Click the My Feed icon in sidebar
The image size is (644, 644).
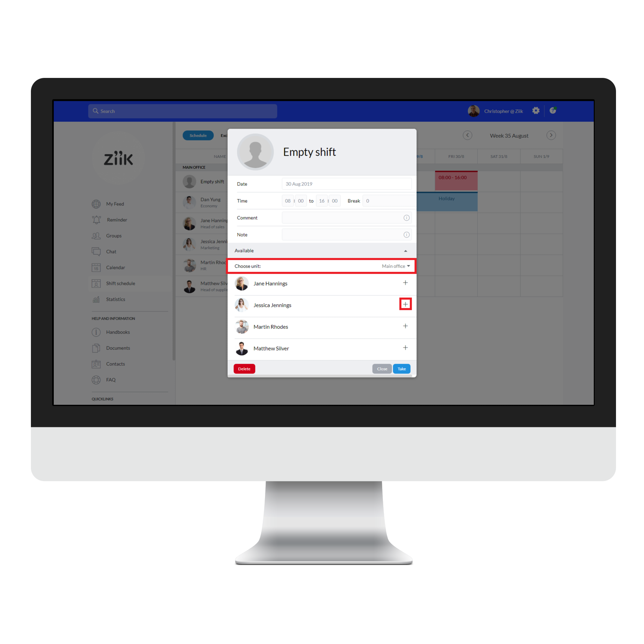[x=96, y=204]
